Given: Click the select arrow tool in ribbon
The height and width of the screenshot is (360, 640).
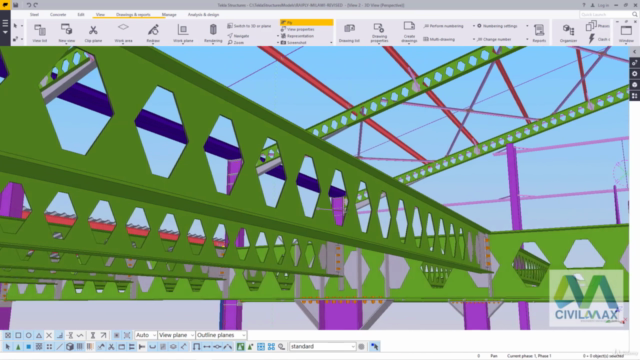Looking at the screenshot, I should pyautogui.click(x=16, y=26).
